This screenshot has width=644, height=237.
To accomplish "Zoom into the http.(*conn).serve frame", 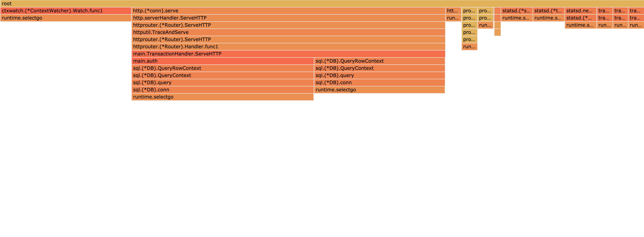I will coord(288,11).
